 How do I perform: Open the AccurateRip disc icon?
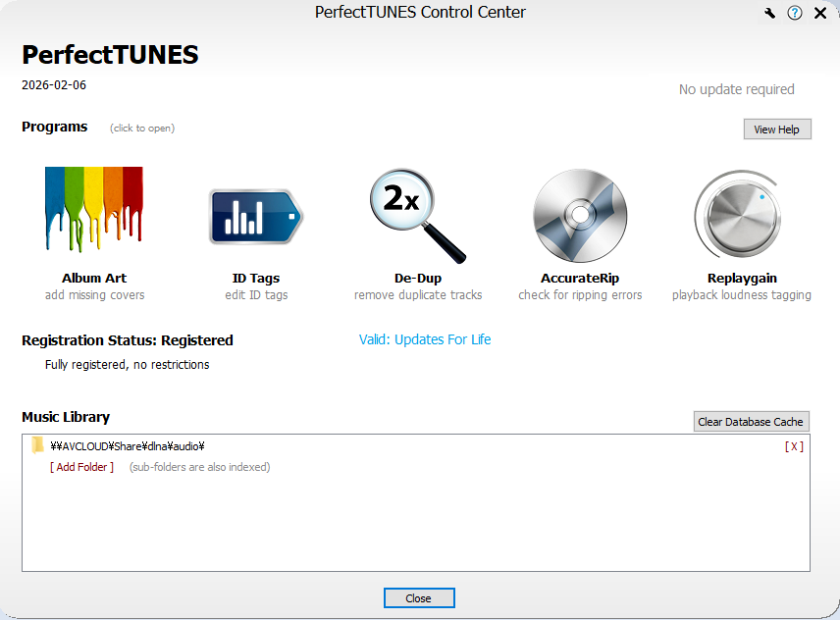[x=579, y=214]
